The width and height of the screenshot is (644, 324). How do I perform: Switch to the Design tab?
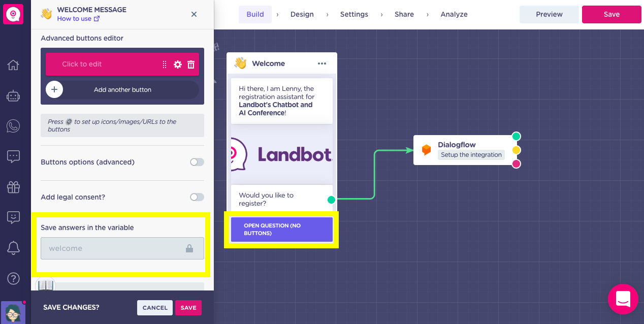click(x=302, y=14)
